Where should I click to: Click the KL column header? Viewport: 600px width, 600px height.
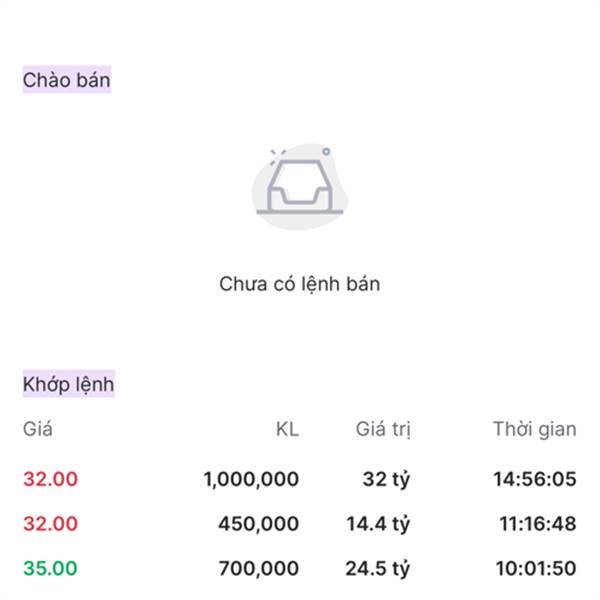coord(287,429)
